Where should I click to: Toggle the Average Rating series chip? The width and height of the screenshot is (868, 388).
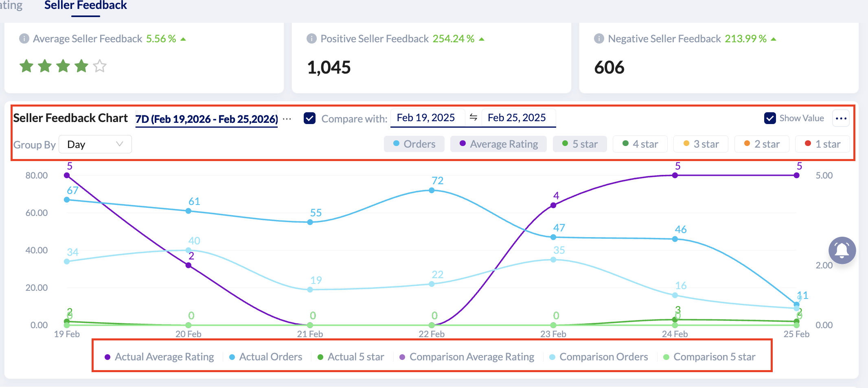[x=498, y=144]
